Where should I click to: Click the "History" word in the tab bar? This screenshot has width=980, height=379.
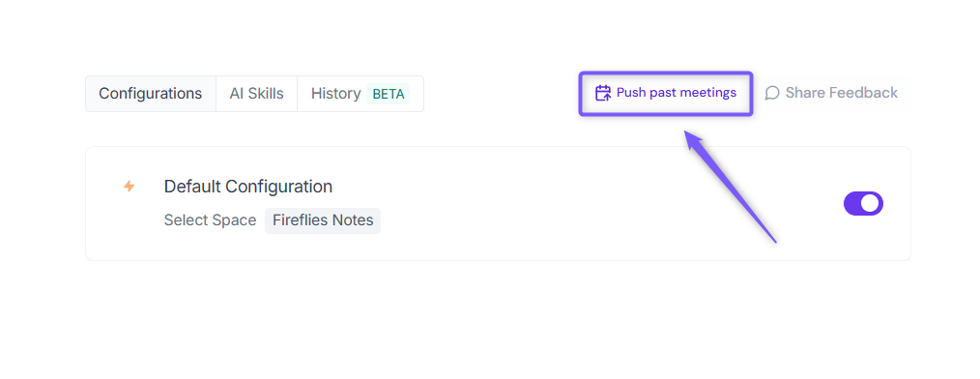335,94
